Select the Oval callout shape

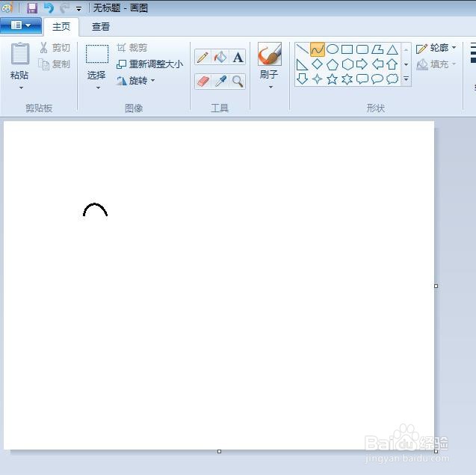pyautogui.click(x=377, y=79)
